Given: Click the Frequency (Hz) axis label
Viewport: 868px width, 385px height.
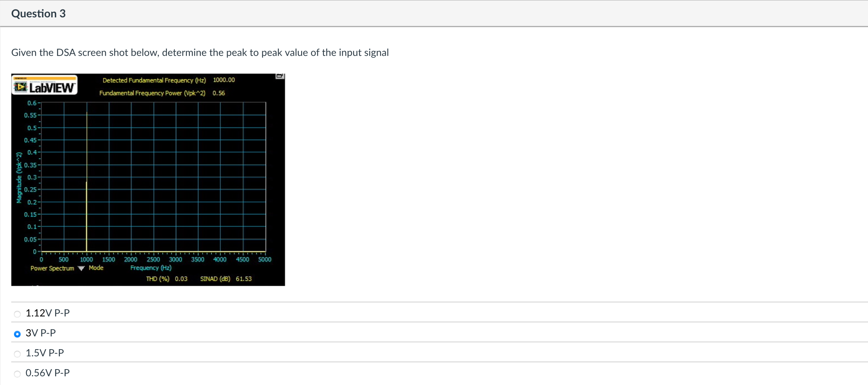Looking at the screenshot, I should pos(150,268).
